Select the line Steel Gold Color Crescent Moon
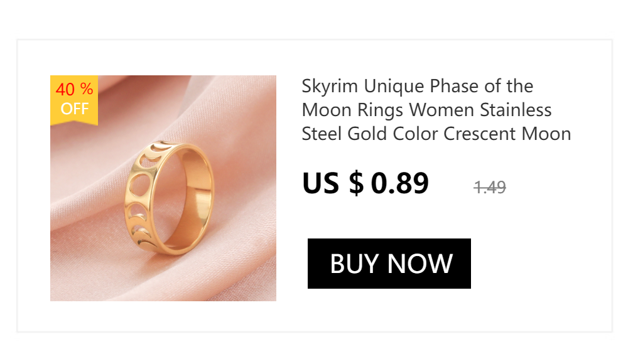The image size is (628, 364). 436,134
